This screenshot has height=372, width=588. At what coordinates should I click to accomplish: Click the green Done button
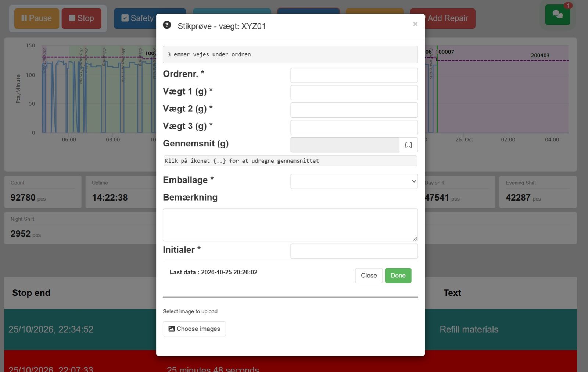[398, 276]
